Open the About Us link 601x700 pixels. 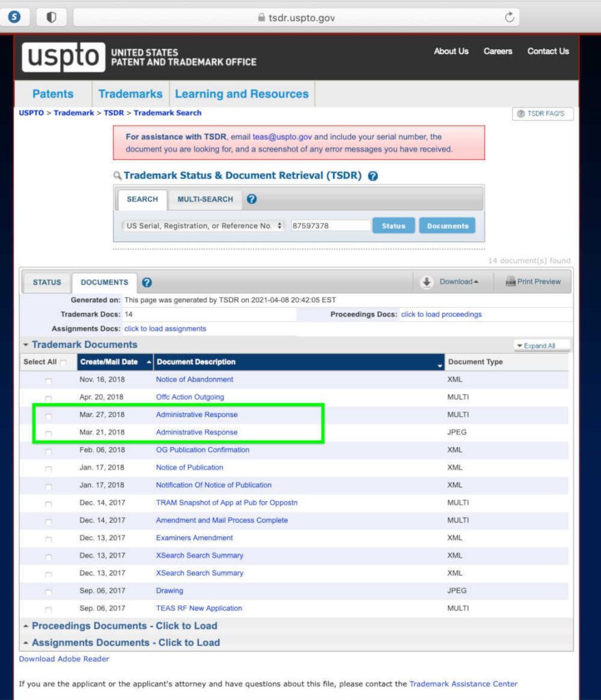(x=451, y=51)
